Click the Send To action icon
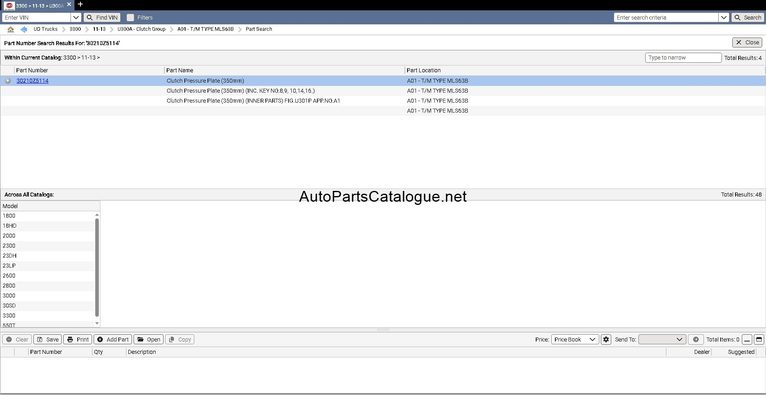 click(696, 339)
